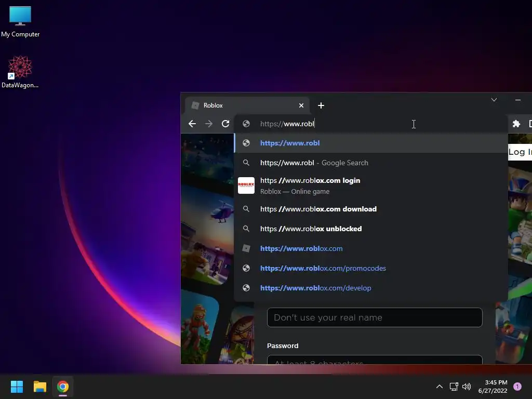
Task: Click the globe icon beside promocodes suggestion
Action: tap(246, 268)
